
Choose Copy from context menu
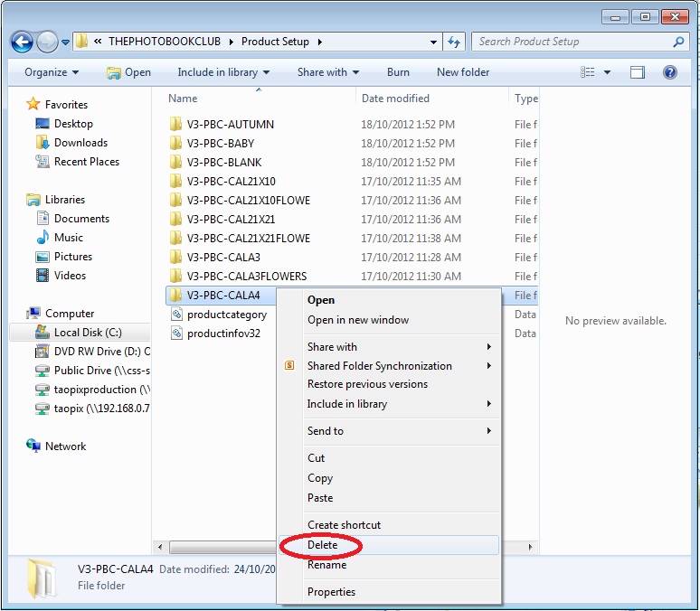[x=389, y=478]
